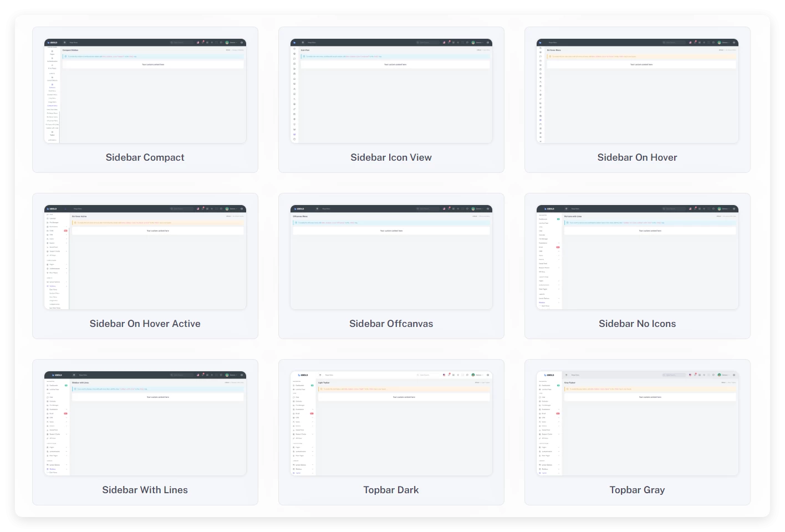
Task: Click the "Topbar Dark" caption
Action: click(x=391, y=490)
